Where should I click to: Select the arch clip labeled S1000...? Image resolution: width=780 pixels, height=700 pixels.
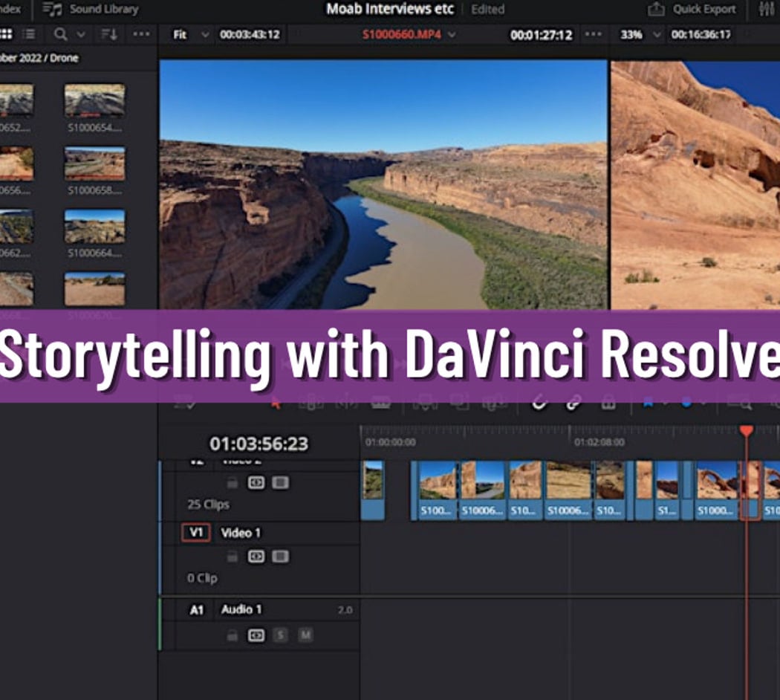tap(716, 490)
